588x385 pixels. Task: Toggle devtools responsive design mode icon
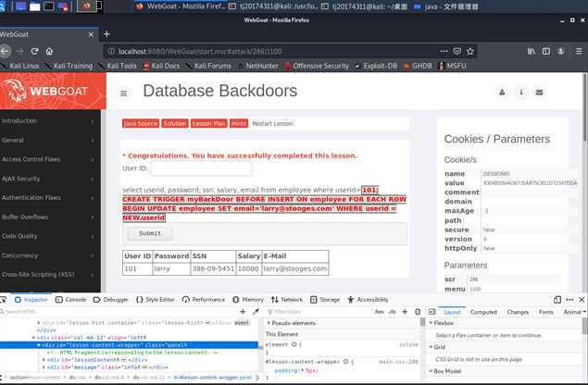pos(557,299)
